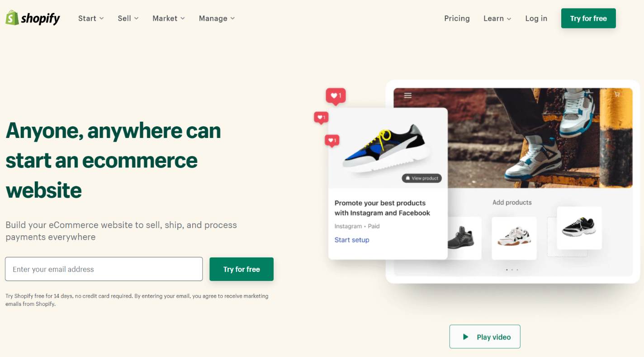
Task: Click the play triangle icon on video button
Action: [x=465, y=337]
